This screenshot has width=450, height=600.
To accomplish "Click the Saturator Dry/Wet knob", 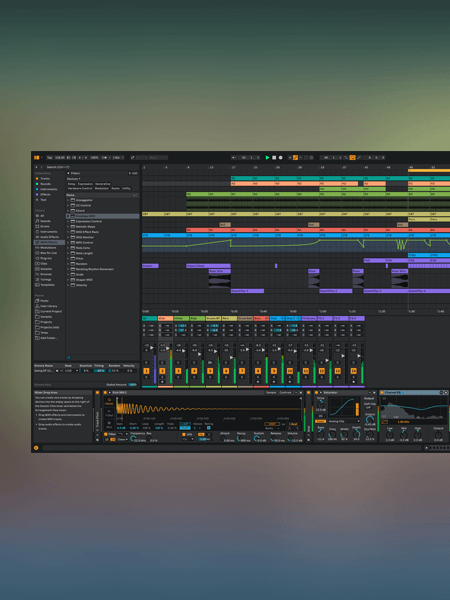I will 370,433.
